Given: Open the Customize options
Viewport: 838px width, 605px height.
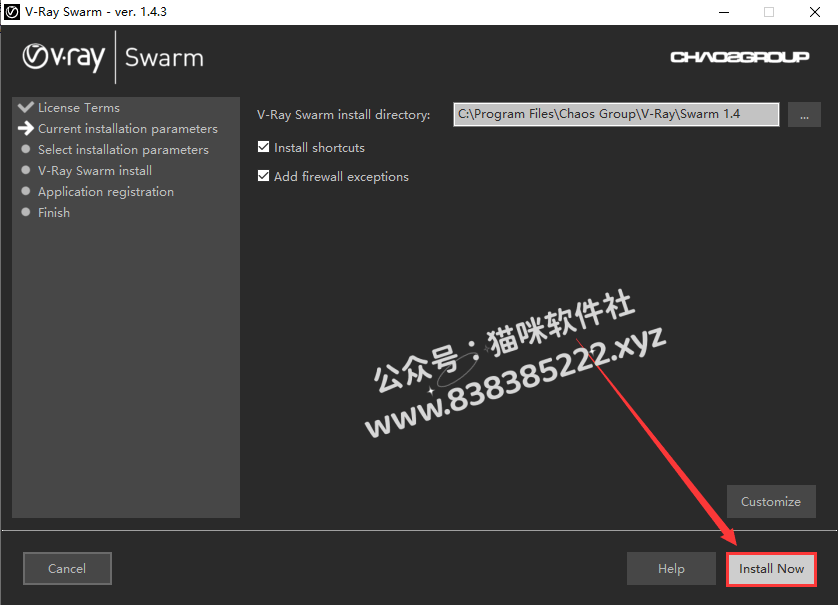Looking at the screenshot, I should click(x=771, y=501).
